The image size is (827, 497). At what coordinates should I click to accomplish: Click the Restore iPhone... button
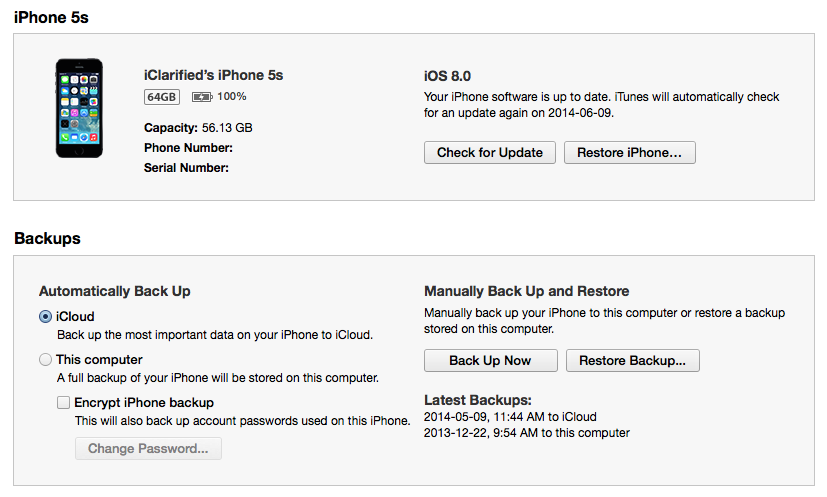tap(629, 153)
